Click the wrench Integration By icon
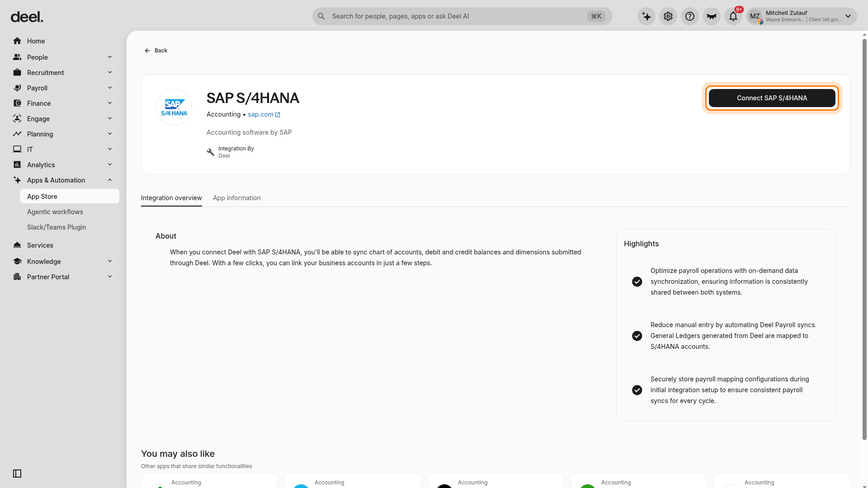Image resolution: width=868 pixels, height=488 pixels. [211, 152]
